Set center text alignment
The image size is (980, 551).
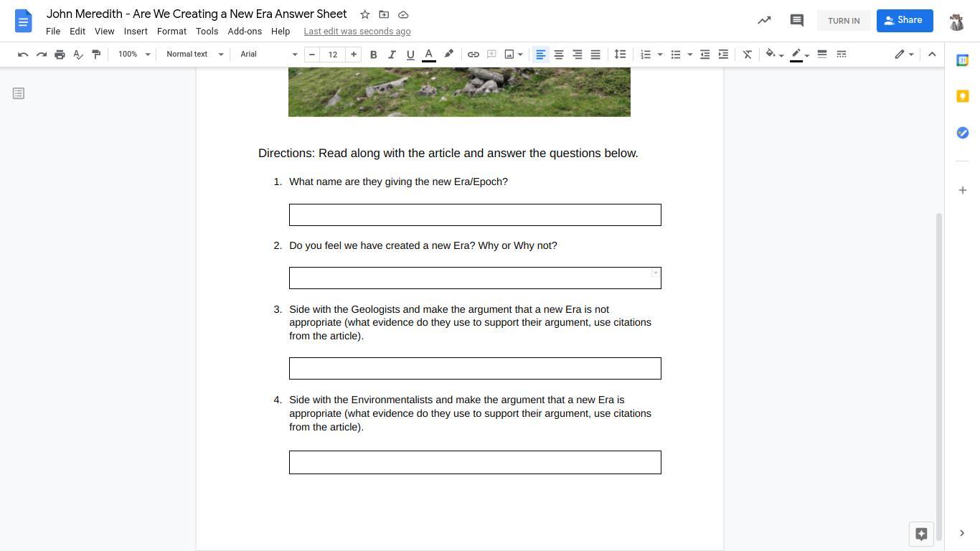coord(559,55)
